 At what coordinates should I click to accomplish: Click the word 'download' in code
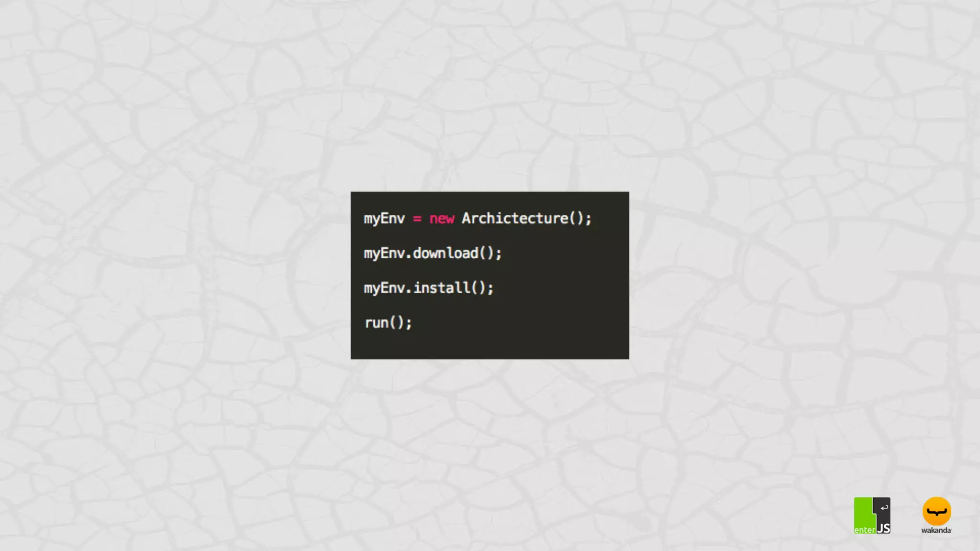pyautogui.click(x=445, y=253)
